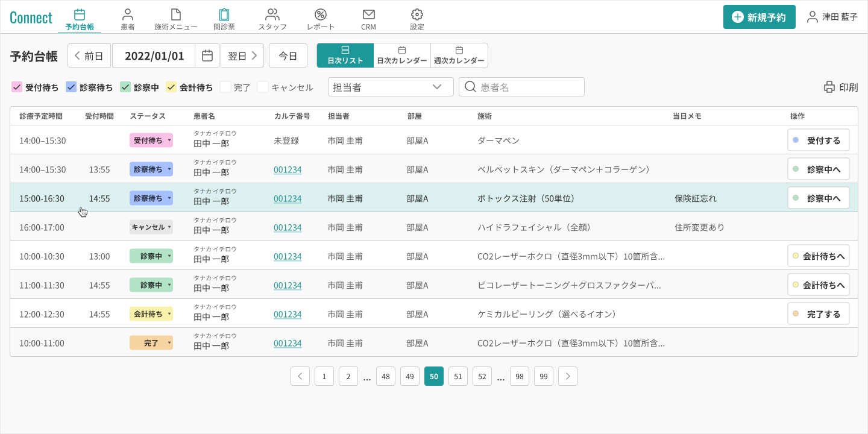
Task: Click the 診療予定時間 column header
Action: coord(41,116)
